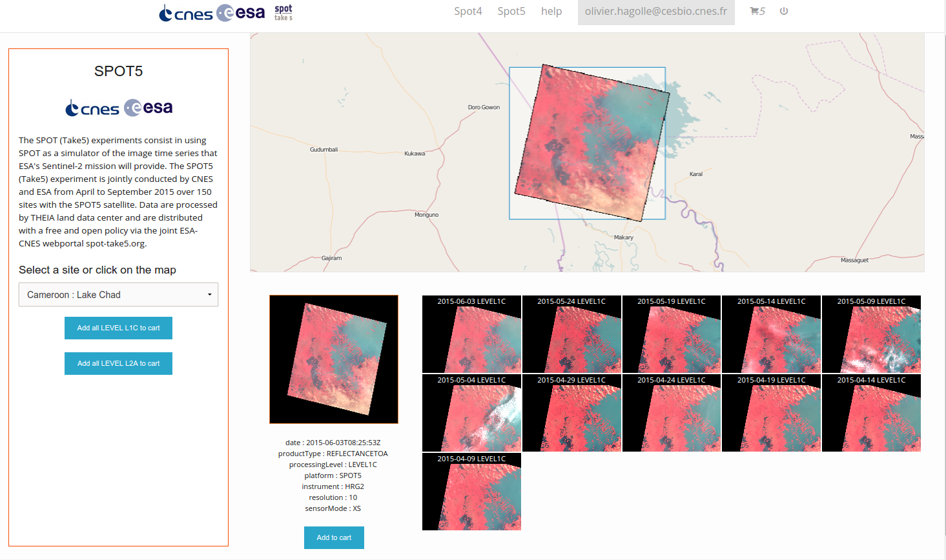Open the Spot4 menu item
The width and height of the screenshot is (946, 560).
468,11
